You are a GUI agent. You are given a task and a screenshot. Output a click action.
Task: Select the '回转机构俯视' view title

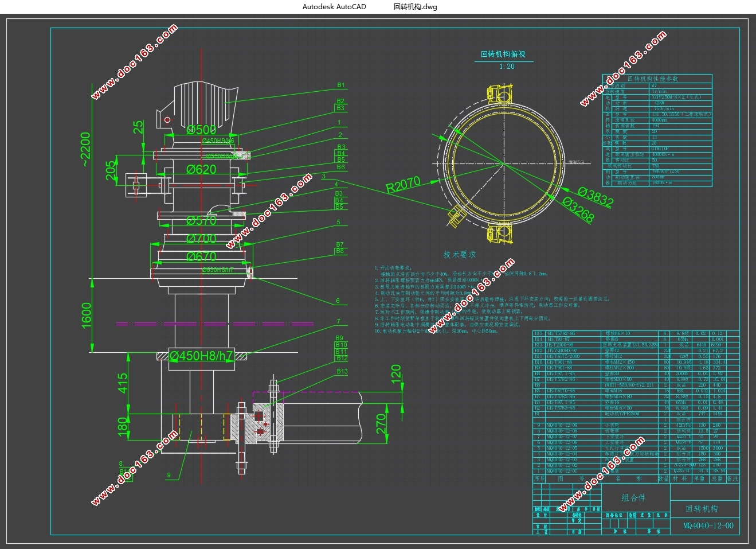pyautogui.click(x=503, y=54)
